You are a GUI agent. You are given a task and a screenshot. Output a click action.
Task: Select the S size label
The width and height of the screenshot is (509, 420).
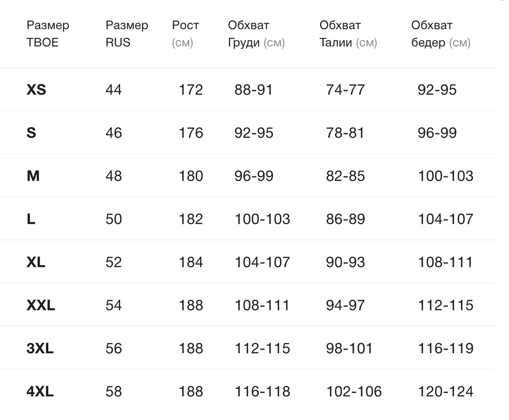pyautogui.click(x=31, y=133)
